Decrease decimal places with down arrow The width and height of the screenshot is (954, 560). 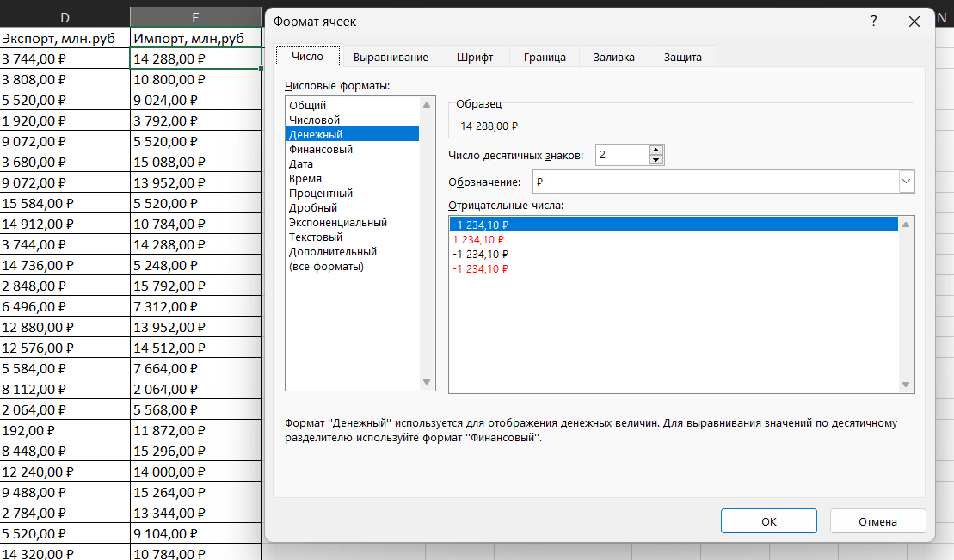click(656, 160)
